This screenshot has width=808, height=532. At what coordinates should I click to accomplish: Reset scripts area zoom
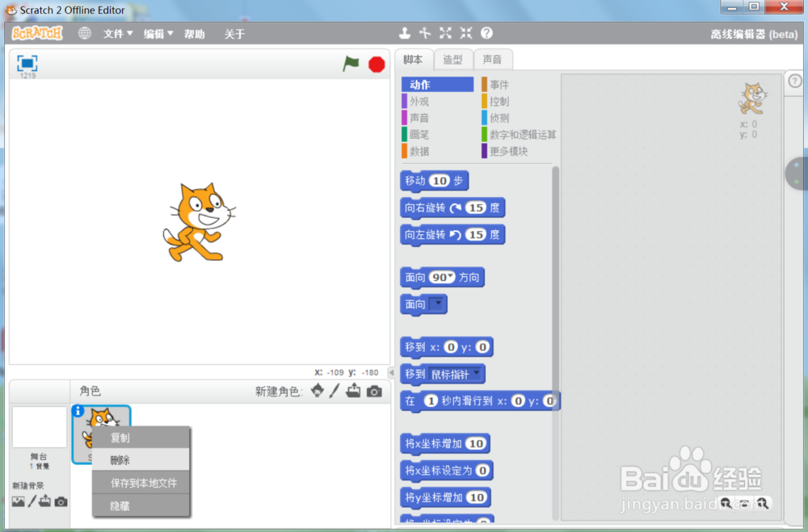point(745,504)
